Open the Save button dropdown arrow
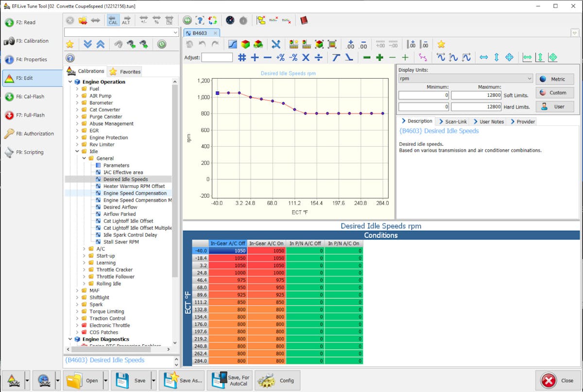The width and height of the screenshot is (583, 392). [154, 380]
